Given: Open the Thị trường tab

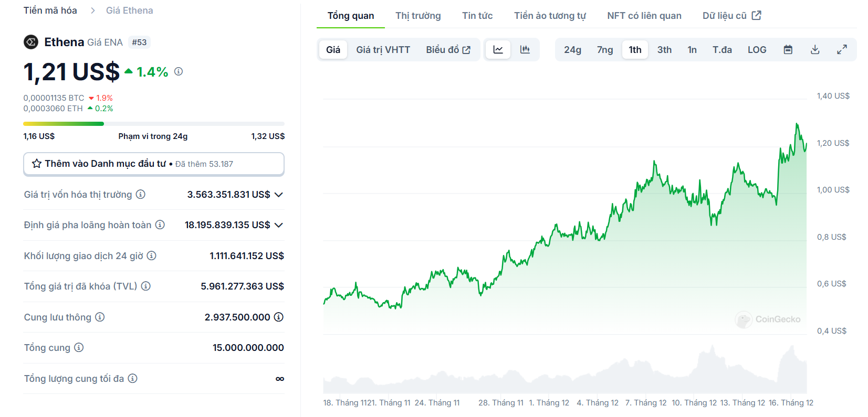Looking at the screenshot, I should coord(418,16).
